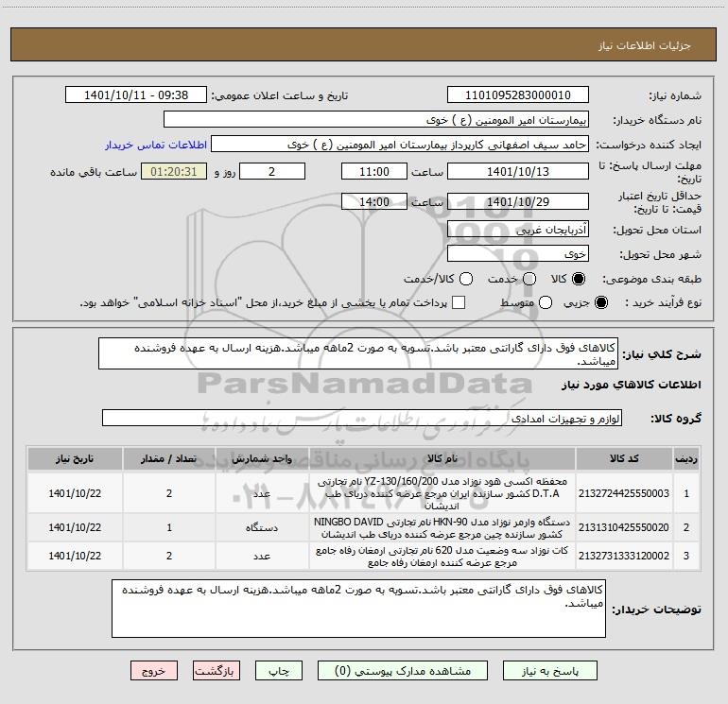
Task: Click the buyer organization name field
Action: click(x=376, y=120)
